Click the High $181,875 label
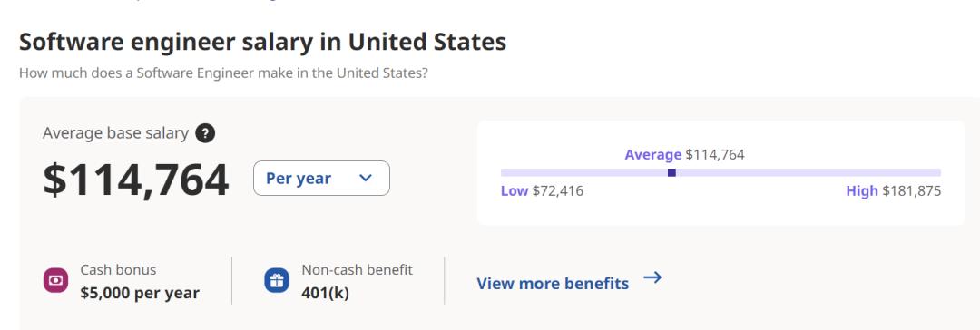 click(894, 191)
